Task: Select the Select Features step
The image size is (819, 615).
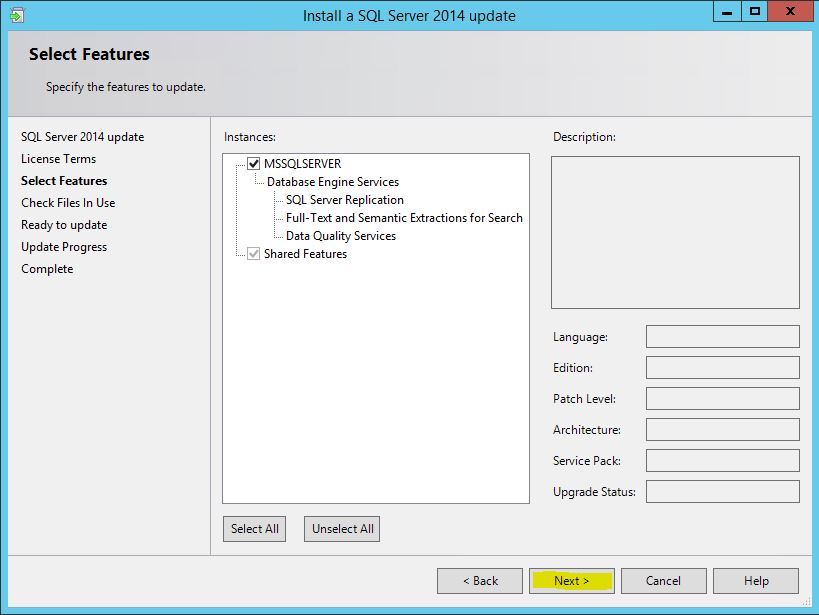Action: 64,181
